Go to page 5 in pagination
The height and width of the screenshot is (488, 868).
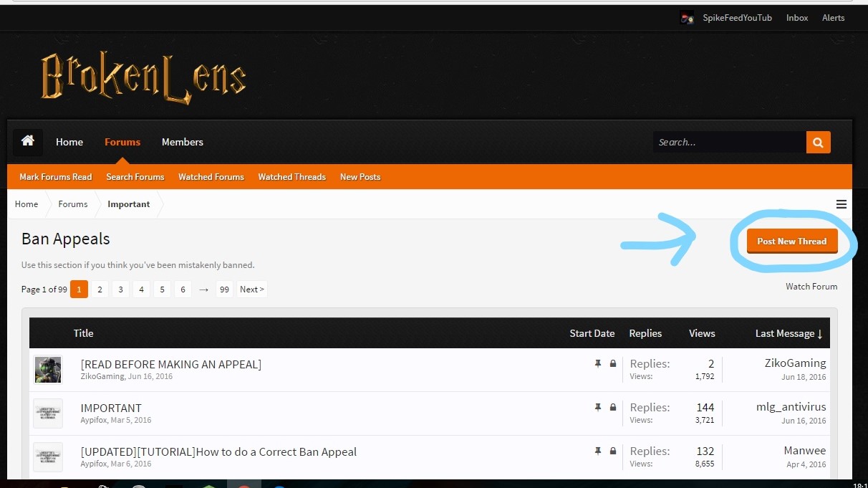[x=162, y=290]
